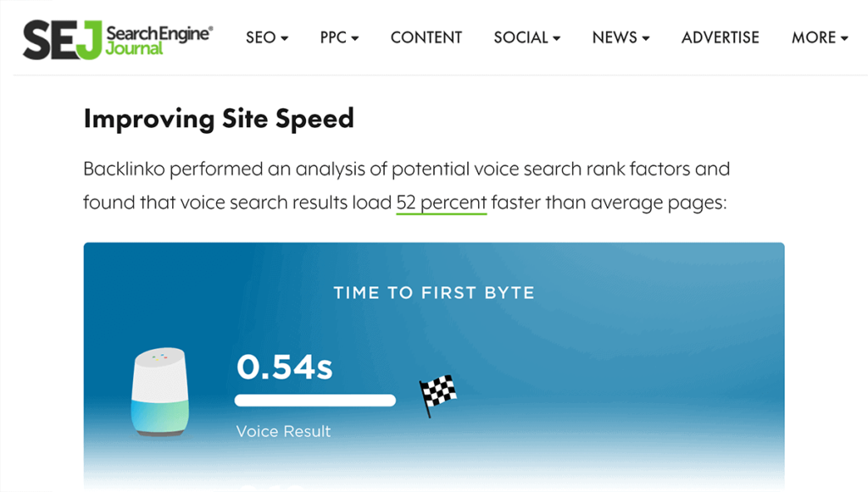868x492 pixels.
Task: Click the 0.54s time value
Action: (285, 367)
